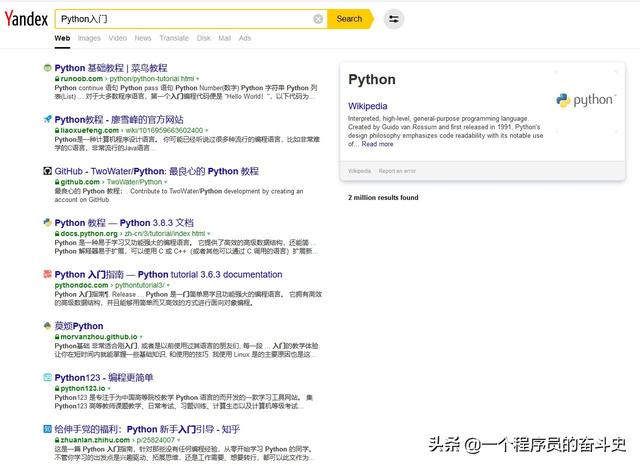Open Python tutorial 3.6.3 documentation result
Viewport: 640px width, 466px height.
pyautogui.click(x=169, y=274)
